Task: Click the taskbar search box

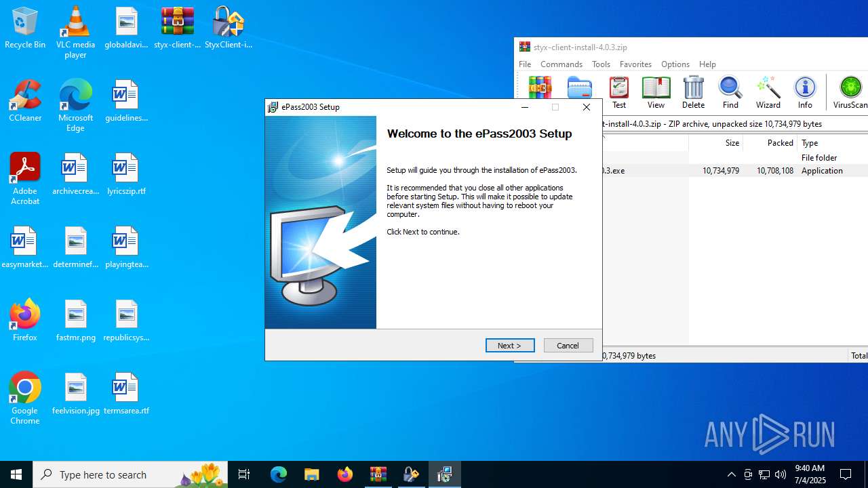Action: (x=130, y=474)
